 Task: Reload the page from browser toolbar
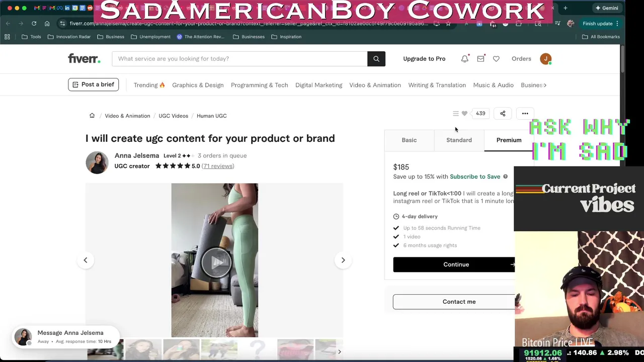pos(34,24)
